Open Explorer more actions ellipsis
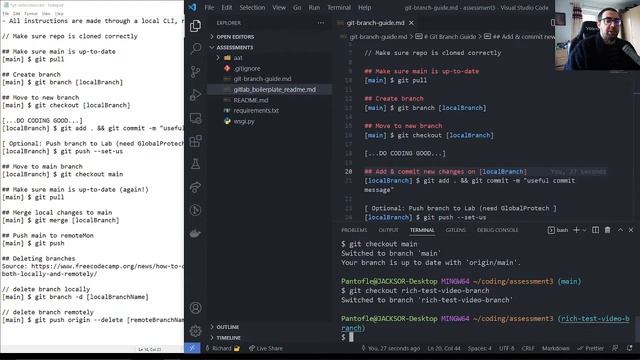 (321, 23)
